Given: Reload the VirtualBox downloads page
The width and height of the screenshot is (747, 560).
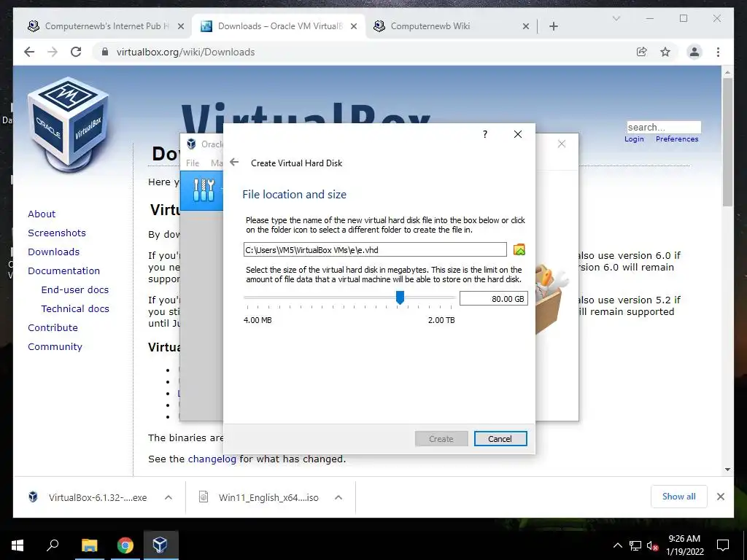Looking at the screenshot, I should 76,52.
